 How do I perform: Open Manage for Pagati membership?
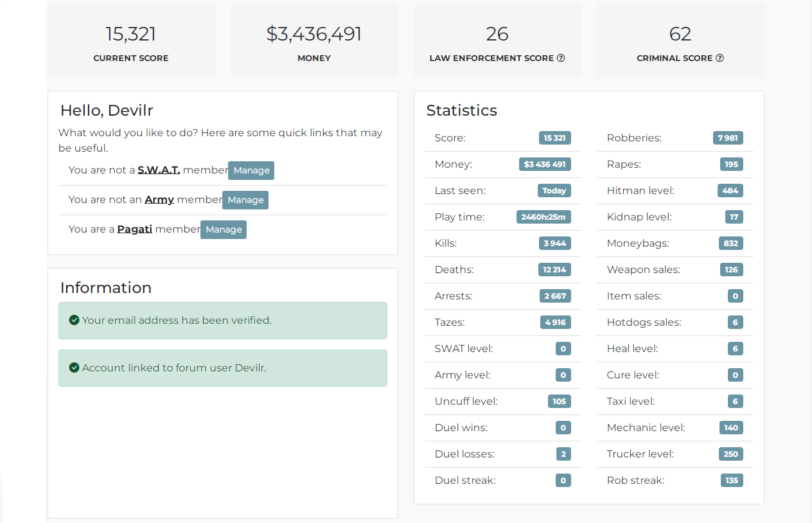coord(224,229)
